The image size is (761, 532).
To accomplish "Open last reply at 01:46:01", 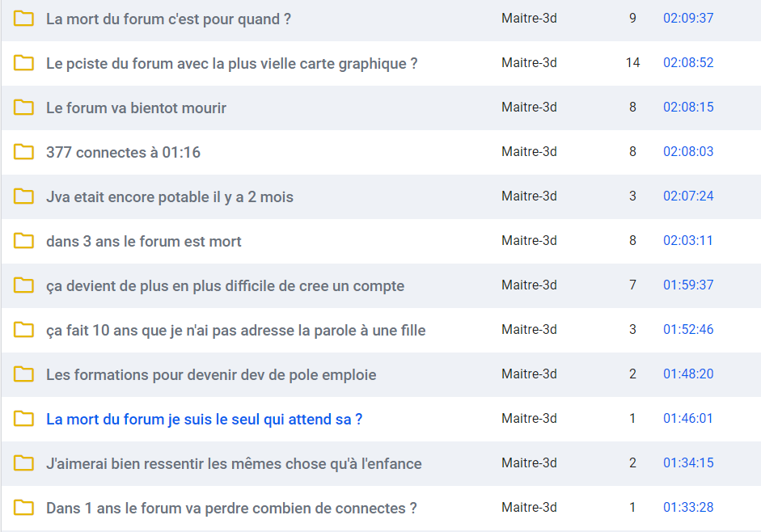I will pos(688,419).
